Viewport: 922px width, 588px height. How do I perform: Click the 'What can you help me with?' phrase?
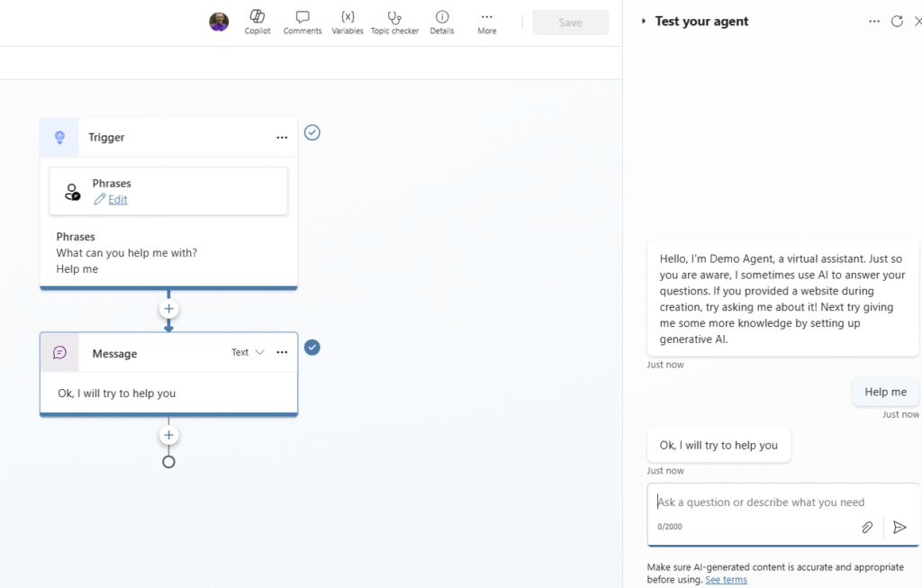coord(126,253)
